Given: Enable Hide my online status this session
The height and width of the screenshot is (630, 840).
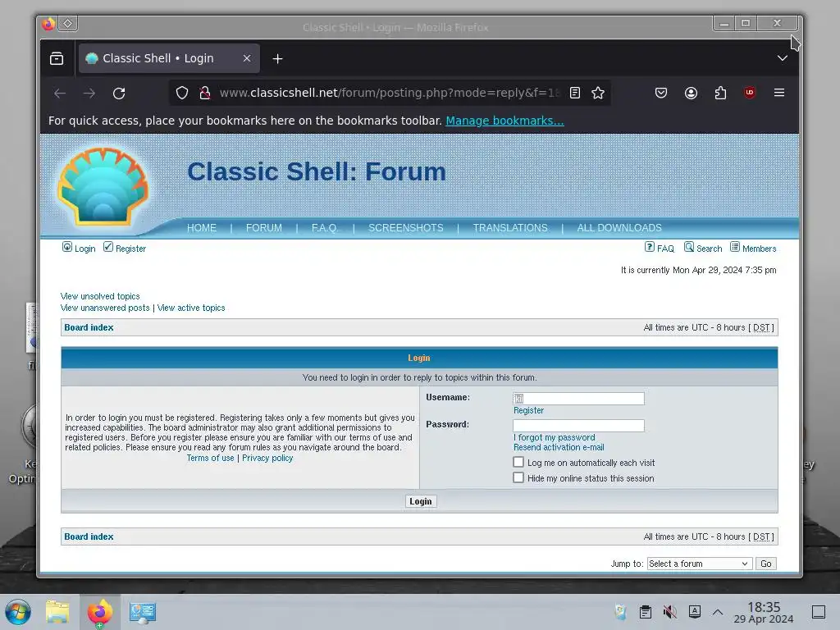Looking at the screenshot, I should coord(518,477).
